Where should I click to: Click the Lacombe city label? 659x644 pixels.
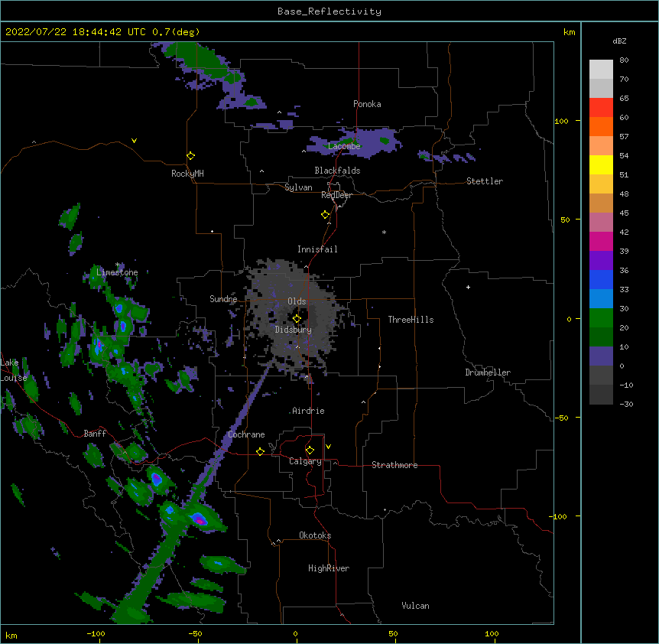click(x=344, y=146)
